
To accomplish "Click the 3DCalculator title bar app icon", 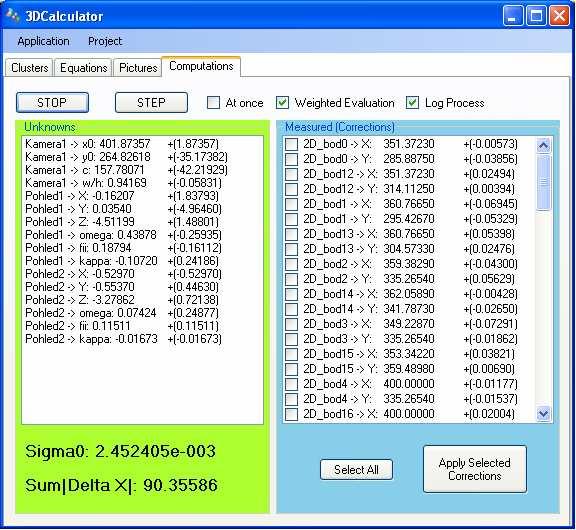I will [x=12, y=15].
